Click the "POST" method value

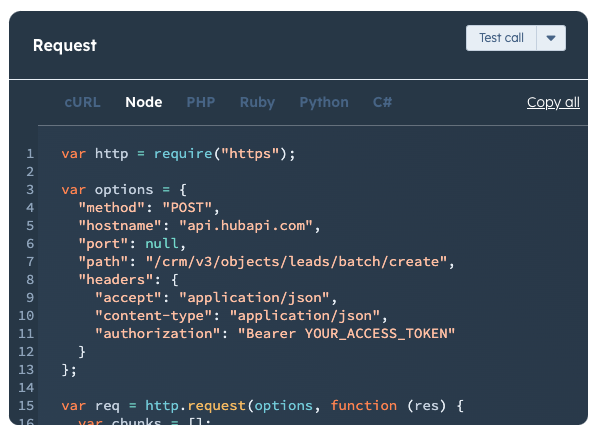[x=187, y=208]
